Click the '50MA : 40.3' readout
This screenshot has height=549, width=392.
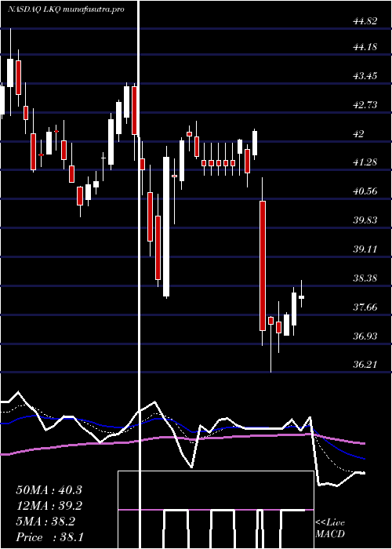[x=49, y=490]
